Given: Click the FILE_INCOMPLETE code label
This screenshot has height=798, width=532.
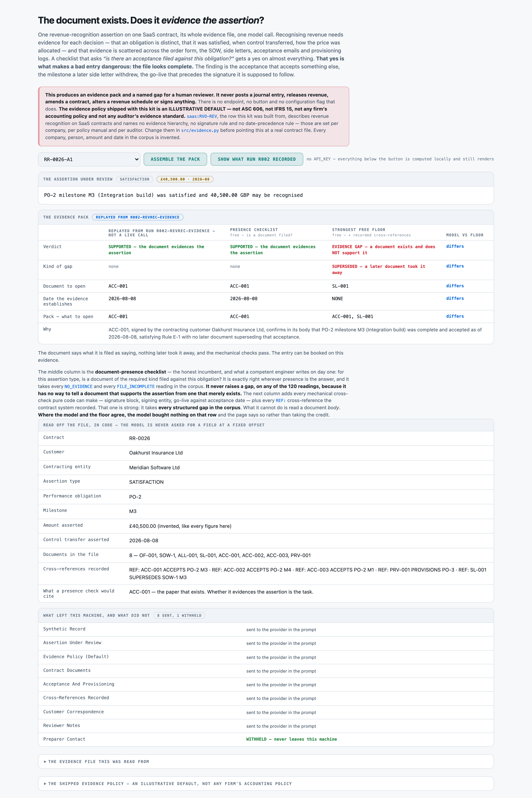Looking at the screenshot, I should pyautogui.click(x=136, y=386).
